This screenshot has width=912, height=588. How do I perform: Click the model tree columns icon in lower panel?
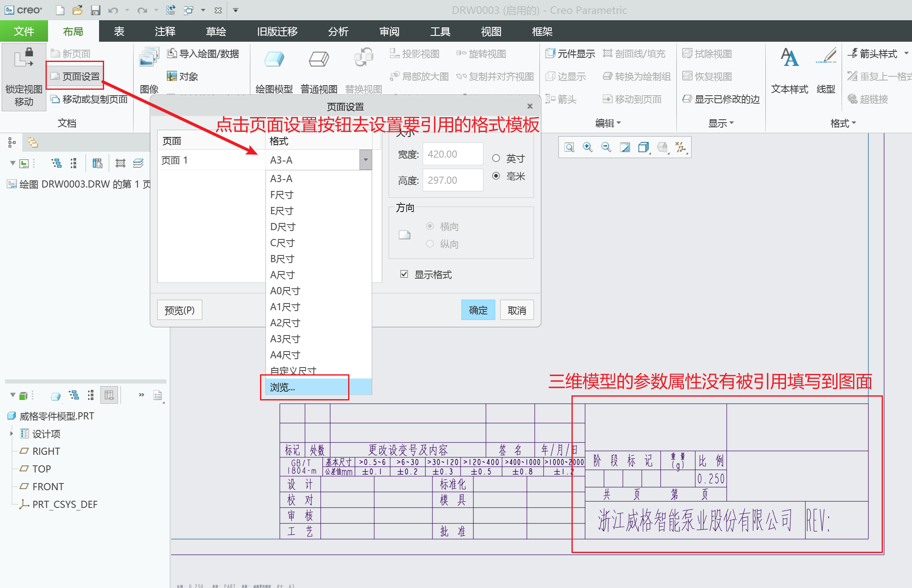pos(109,395)
